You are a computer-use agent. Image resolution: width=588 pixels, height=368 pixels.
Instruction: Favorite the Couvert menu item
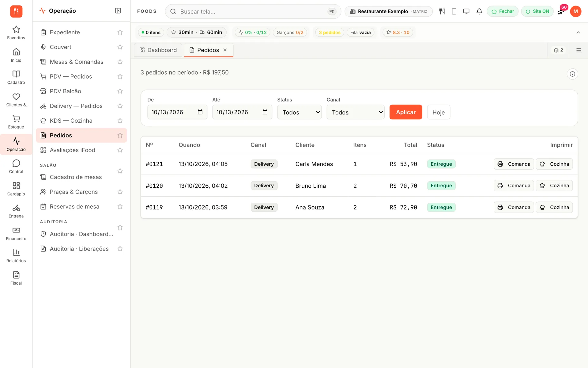click(x=120, y=47)
